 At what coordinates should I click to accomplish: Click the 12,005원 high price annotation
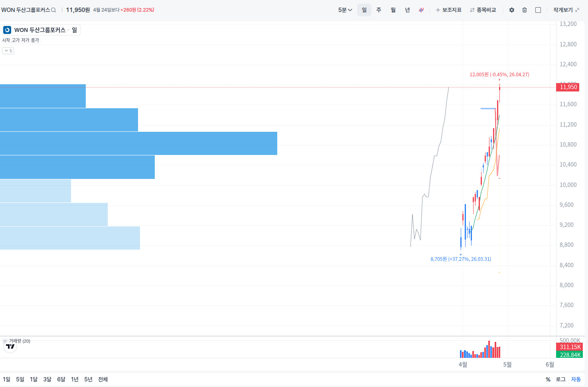pyautogui.click(x=499, y=75)
